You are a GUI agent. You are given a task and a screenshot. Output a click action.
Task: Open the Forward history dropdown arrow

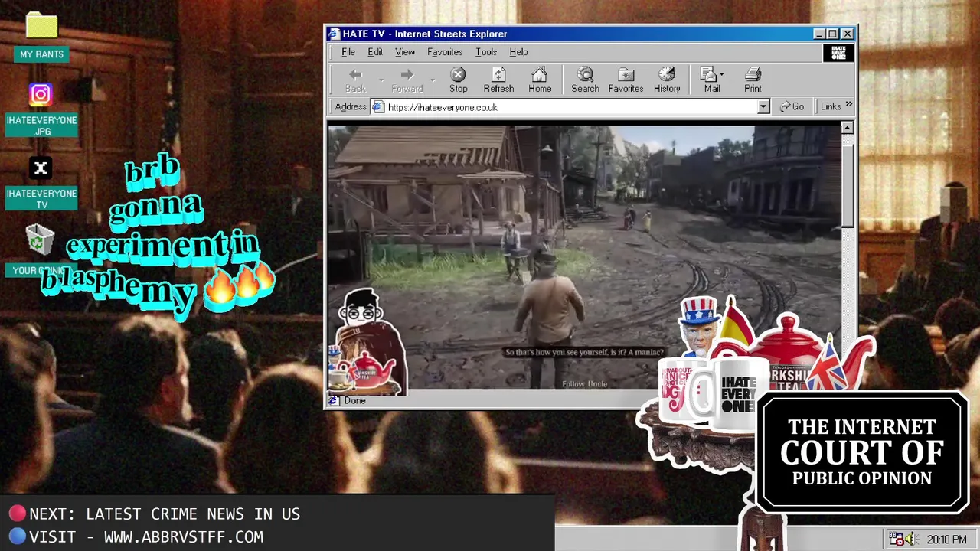[433, 80]
